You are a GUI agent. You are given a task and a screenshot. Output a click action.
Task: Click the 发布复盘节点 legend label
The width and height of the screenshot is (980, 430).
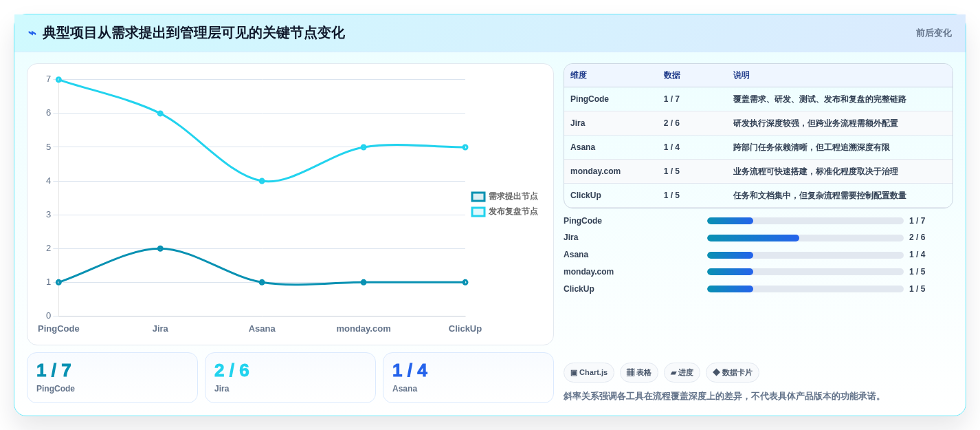click(513, 212)
